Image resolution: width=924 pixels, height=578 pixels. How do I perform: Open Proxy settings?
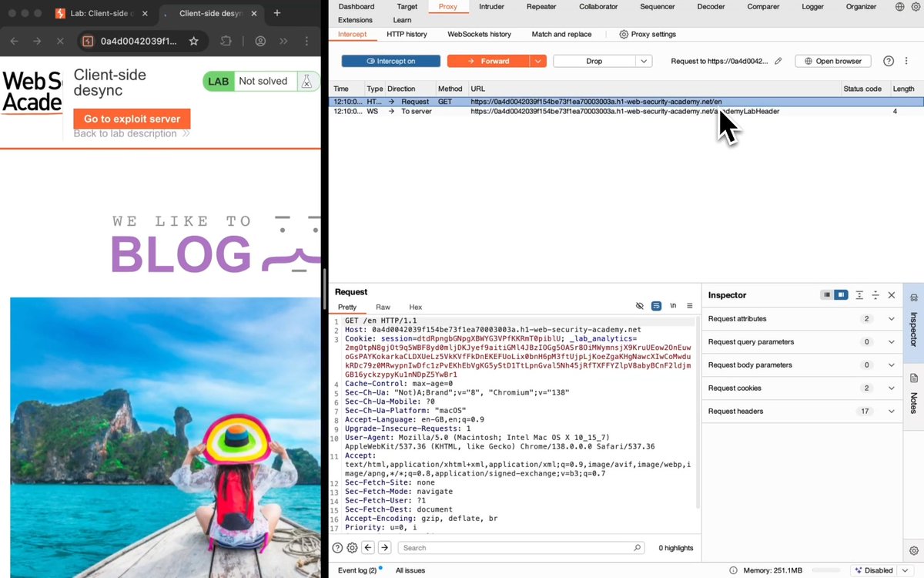(648, 34)
